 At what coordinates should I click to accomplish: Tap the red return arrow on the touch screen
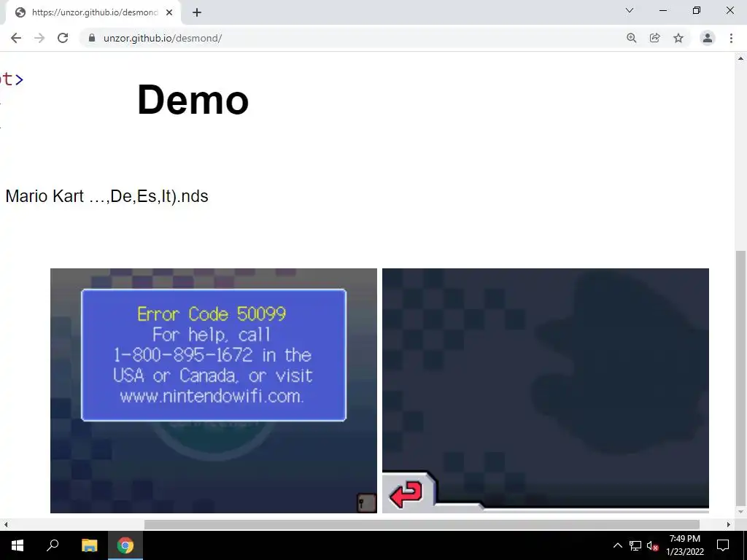(406, 494)
